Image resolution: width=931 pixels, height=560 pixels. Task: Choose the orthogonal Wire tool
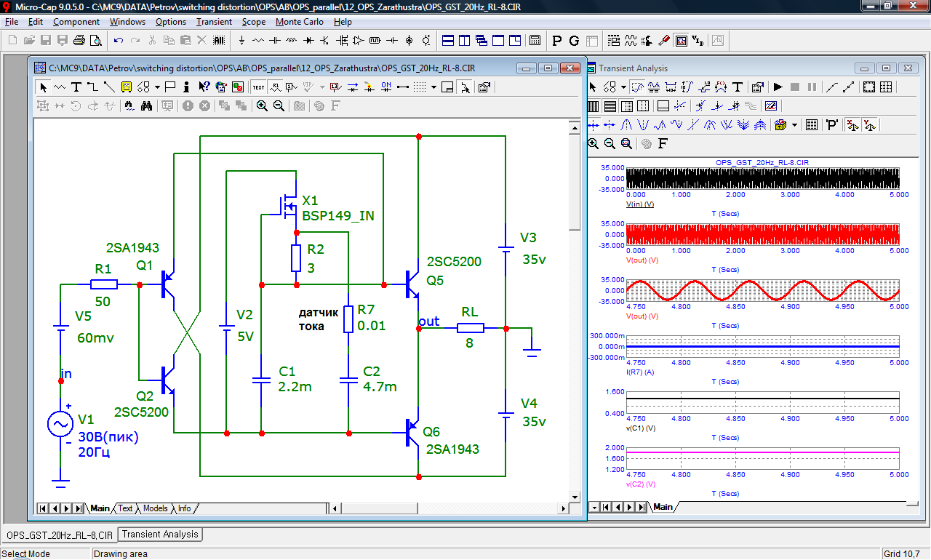click(92, 87)
